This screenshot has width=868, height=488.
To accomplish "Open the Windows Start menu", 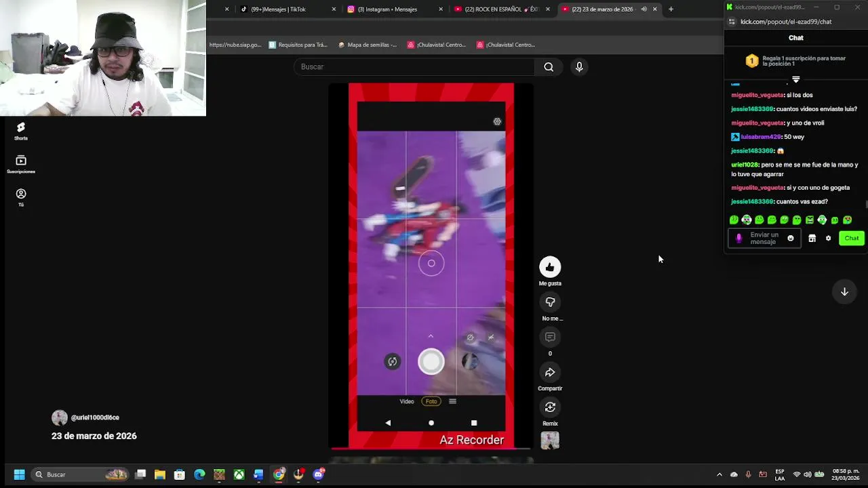I will coord(20,474).
